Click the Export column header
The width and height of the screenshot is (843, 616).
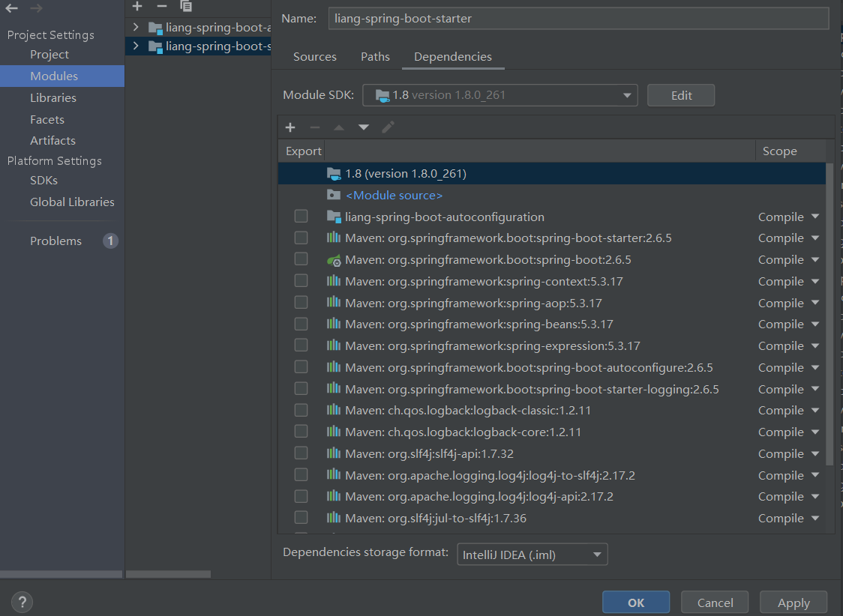pos(303,151)
